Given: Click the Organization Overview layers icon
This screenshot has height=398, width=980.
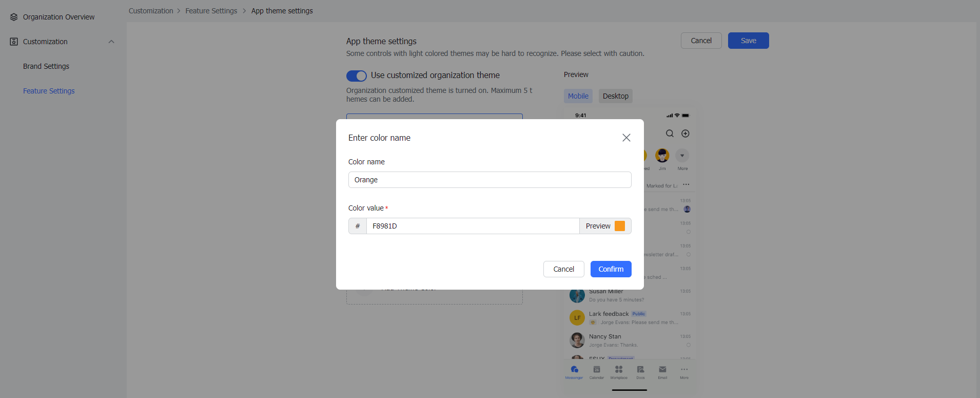Looking at the screenshot, I should tap(14, 17).
